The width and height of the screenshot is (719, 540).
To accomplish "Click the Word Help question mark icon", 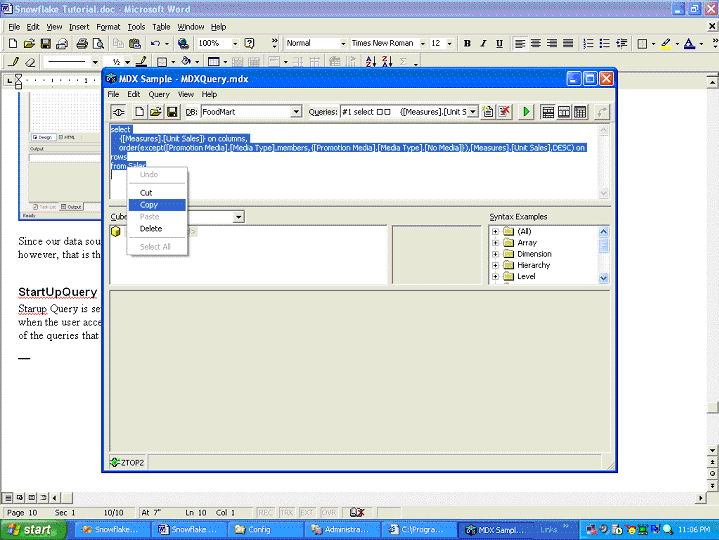I will click(249, 44).
